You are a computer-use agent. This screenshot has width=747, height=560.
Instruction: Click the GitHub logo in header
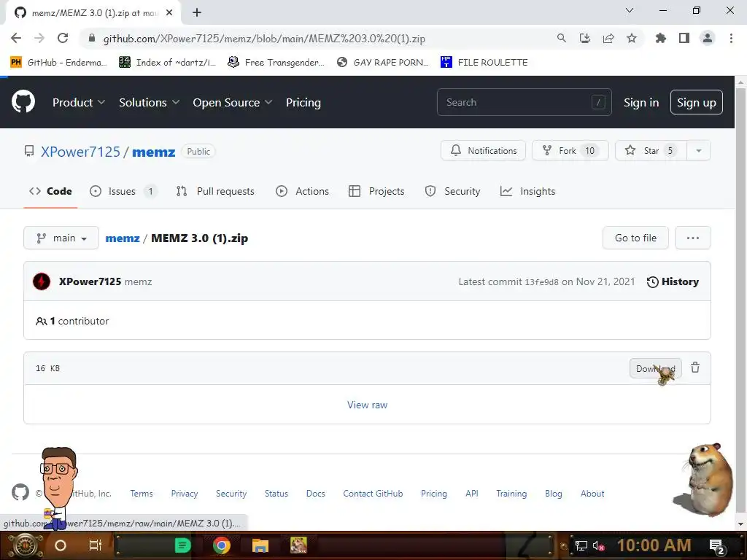coord(23,102)
